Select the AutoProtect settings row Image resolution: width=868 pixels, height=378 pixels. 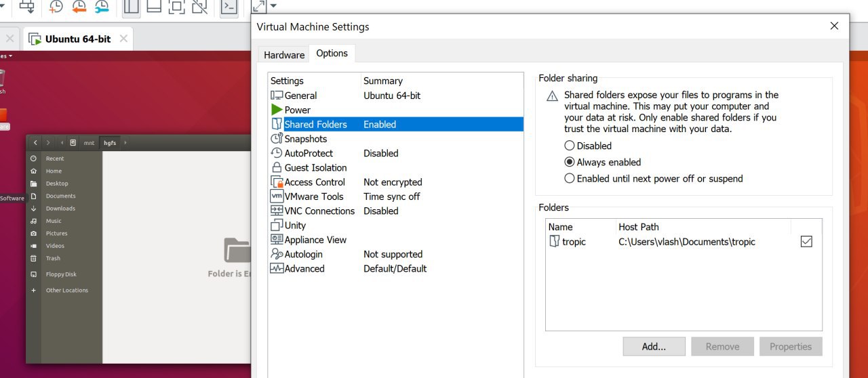coord(396,153)
